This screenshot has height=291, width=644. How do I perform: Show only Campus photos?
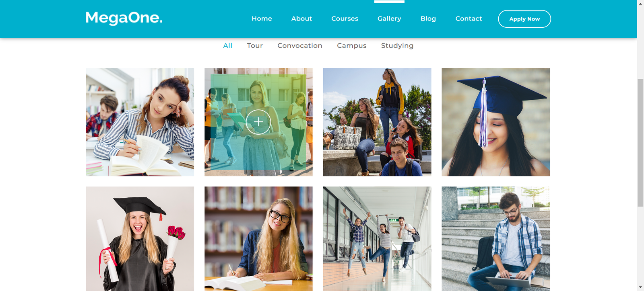(x=352, y=46)
